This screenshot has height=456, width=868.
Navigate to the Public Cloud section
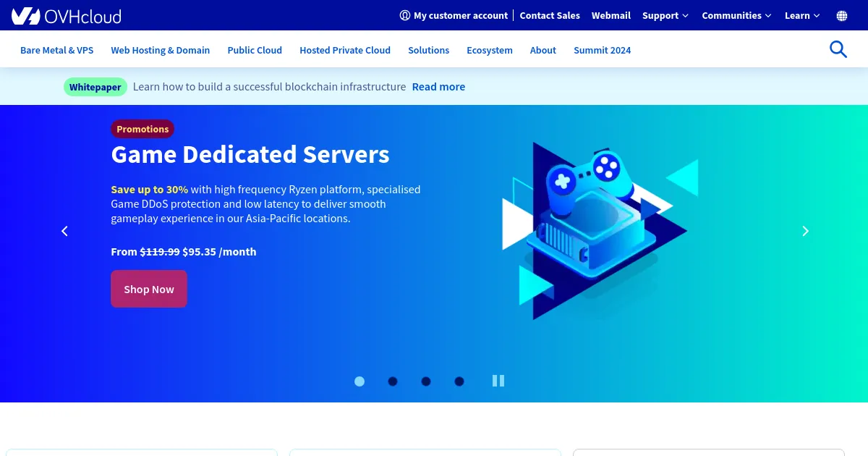pos(255,50)
